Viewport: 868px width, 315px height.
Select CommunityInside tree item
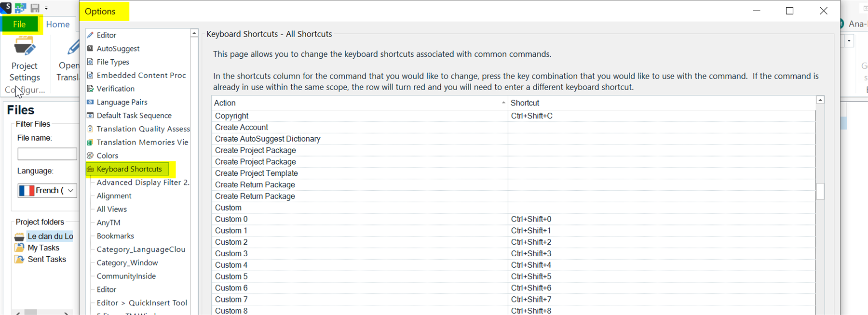pos(126,276)
